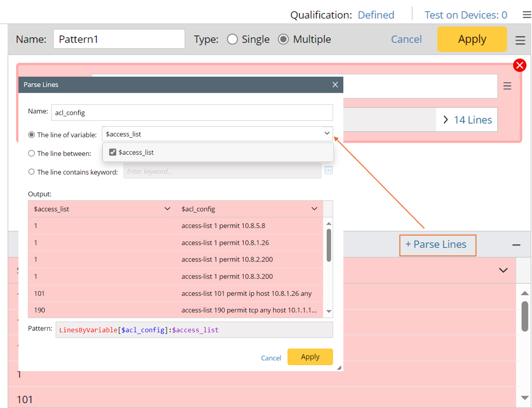Expand the 14 Lines section
The width and height of the screenshot is (532, 408).
[x=467, y=120]
